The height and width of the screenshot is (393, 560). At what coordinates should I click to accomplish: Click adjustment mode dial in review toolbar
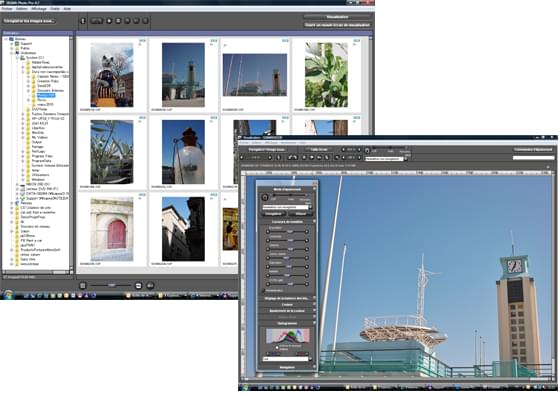(368, 150)
